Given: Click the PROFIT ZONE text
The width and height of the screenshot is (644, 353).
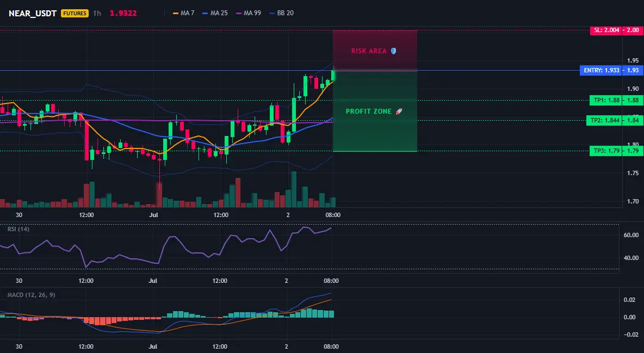Looking at the screenshot, I should (369, 112).
